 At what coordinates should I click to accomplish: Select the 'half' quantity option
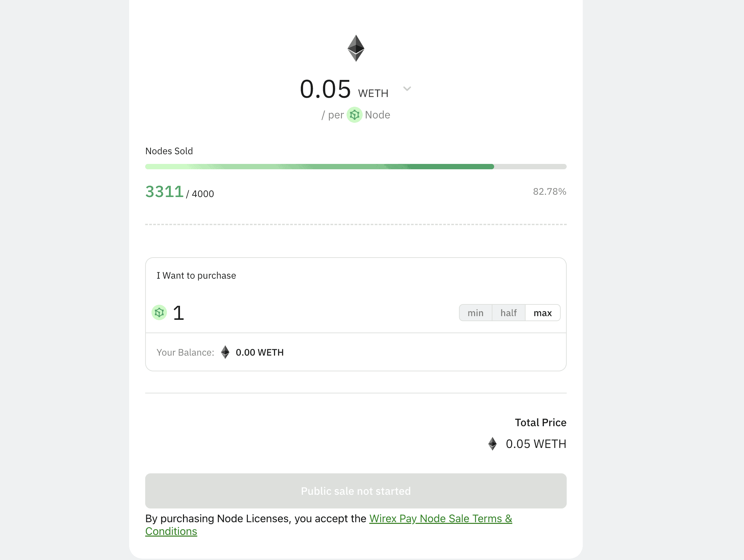(508, 313)
